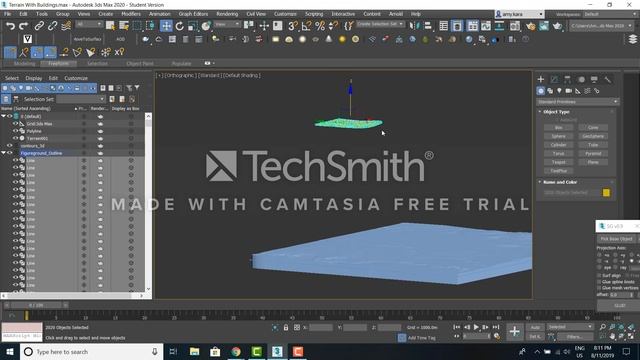Open the Animation menu
The height and width of the screenshot is (360, 640).
(160, 14)
